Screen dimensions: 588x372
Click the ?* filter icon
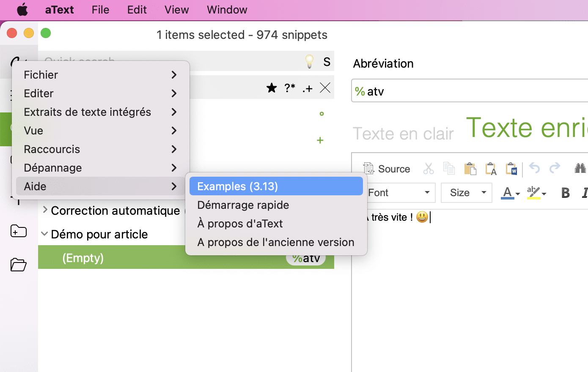[290, 88]
